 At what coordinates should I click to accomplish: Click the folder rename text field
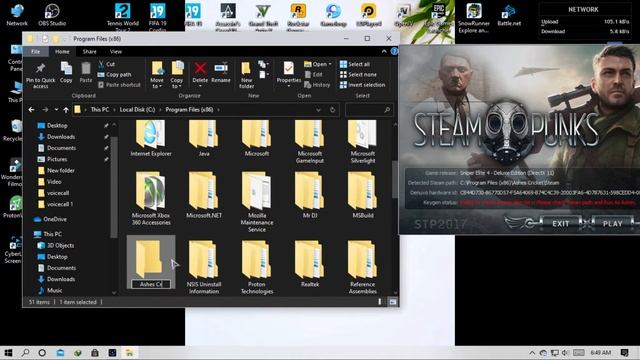point(151,284)
